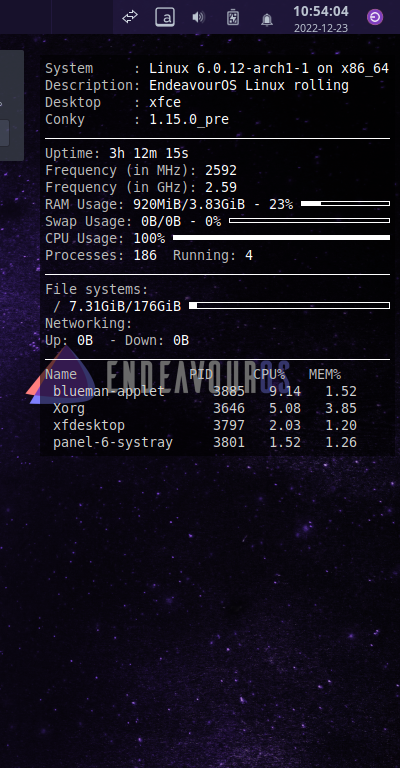Click the root file system usage bar
This screenshot has width=400, height=768.
(289, 306)
